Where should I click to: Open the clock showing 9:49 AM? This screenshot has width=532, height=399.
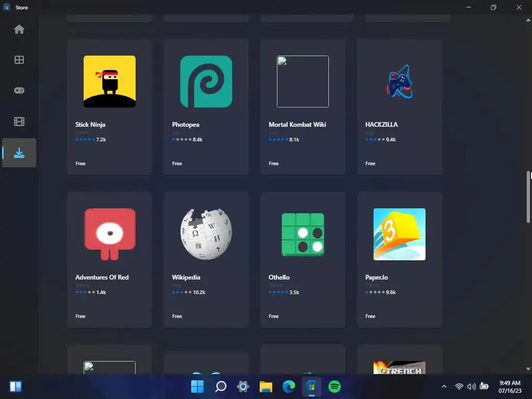point(510,387)
